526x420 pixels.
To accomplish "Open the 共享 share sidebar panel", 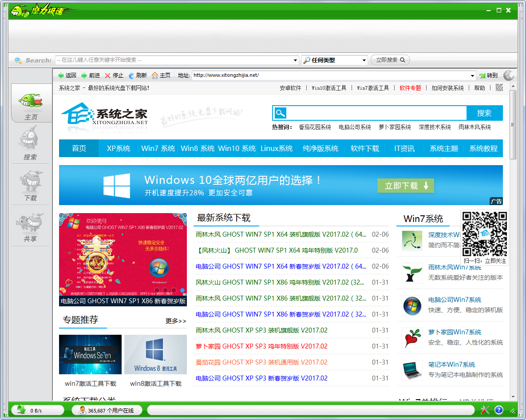I will (x=30, y=225).
